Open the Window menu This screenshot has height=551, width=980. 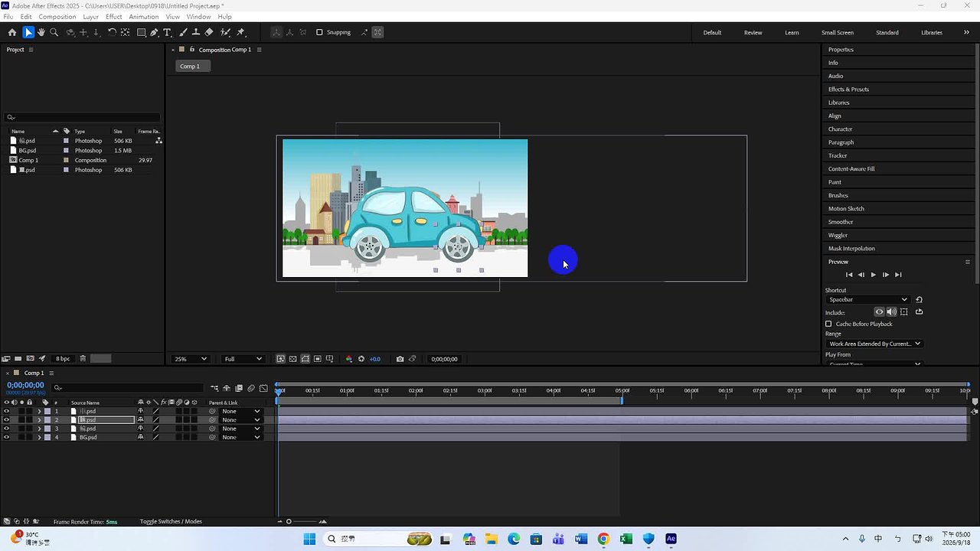[x=198, y=16]
